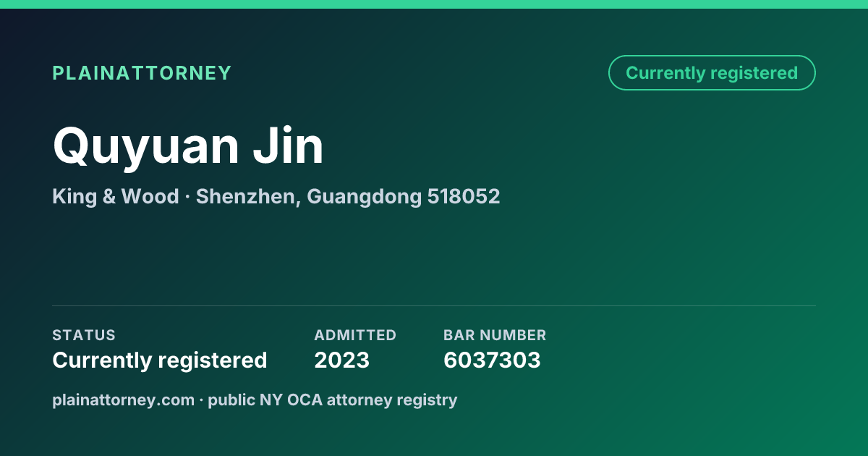This screenshot has height=456, width=868.
Task: Click the public NY OCA attorney registry text
Action: [333, 400]
